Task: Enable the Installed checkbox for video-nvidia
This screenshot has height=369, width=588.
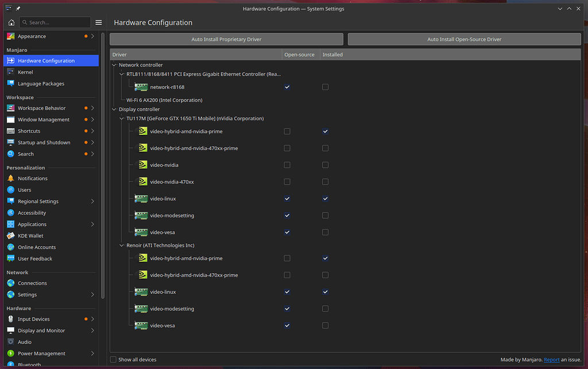Action: pos(325,165)
